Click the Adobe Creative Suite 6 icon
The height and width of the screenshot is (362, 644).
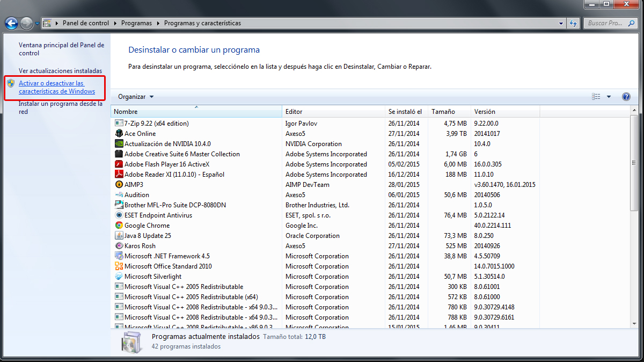[x=119, y=154]
